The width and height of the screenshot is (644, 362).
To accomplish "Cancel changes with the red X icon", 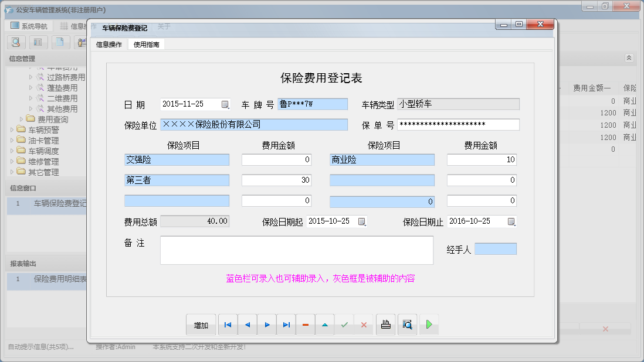I will tap(364, 324).
